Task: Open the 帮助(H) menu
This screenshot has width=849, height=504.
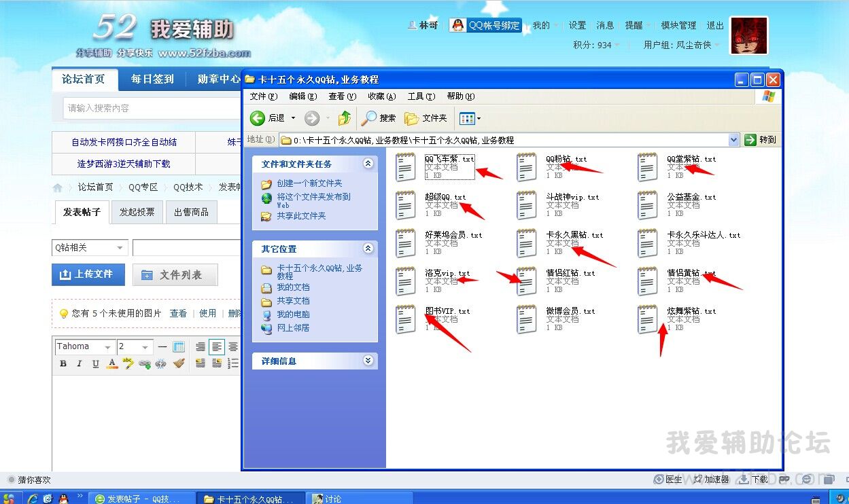Action: point(460,96)
